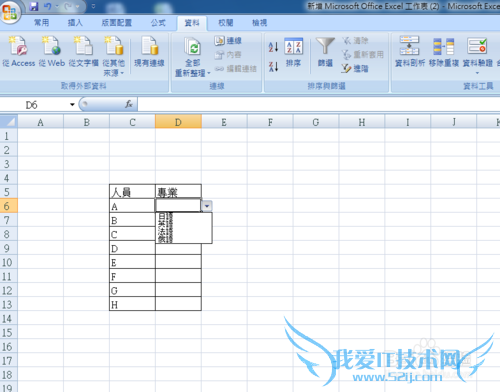Select cell containing A

click(132, 206)
